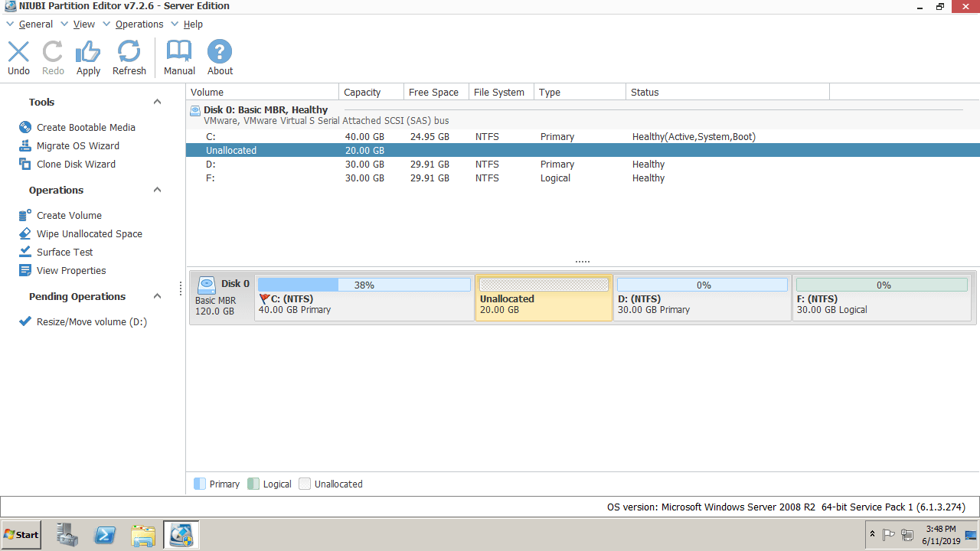Collapse the Tools section chevron

[157, 102]
